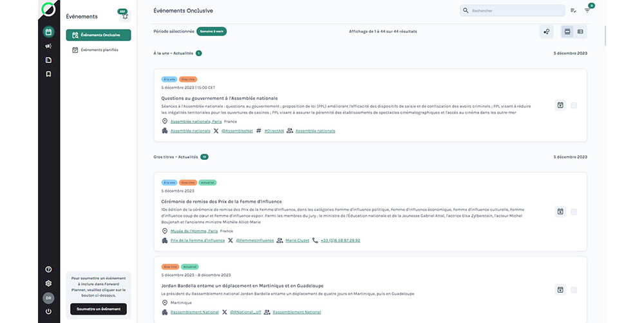
Task: Tick the Jordan Bardella event checkbox
Action: tap(574, 290)
